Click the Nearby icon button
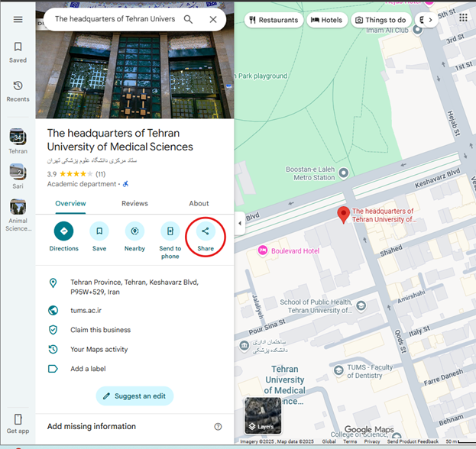Viewport: 476px width, 449px height. click(134, 231)
